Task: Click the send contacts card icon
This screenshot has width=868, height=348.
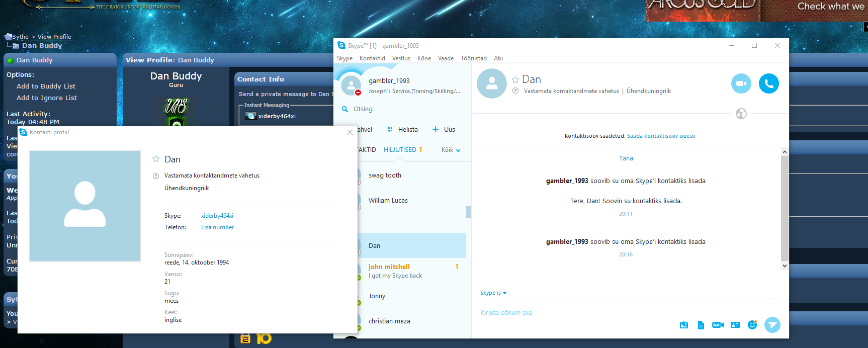Action: tap(735, 325)
